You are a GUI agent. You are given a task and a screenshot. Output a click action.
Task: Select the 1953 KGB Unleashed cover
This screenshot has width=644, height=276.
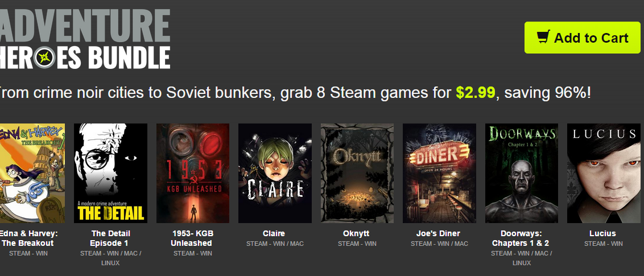193,174
